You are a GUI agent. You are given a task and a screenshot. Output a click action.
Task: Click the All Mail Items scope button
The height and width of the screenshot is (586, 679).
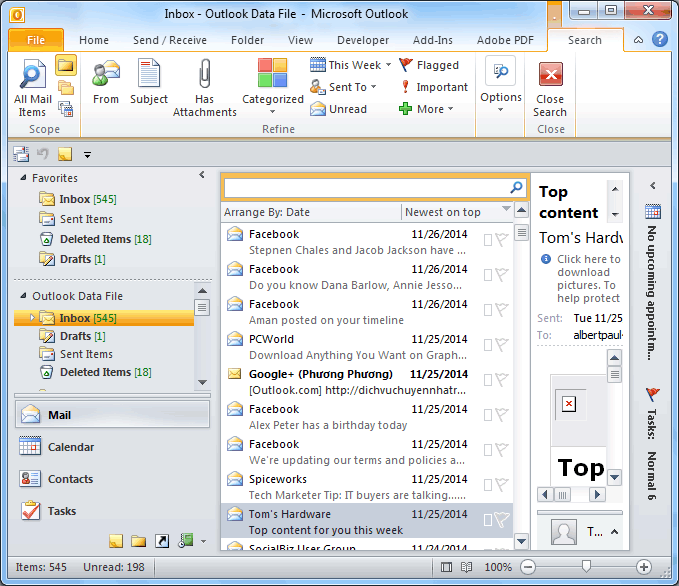32,89
